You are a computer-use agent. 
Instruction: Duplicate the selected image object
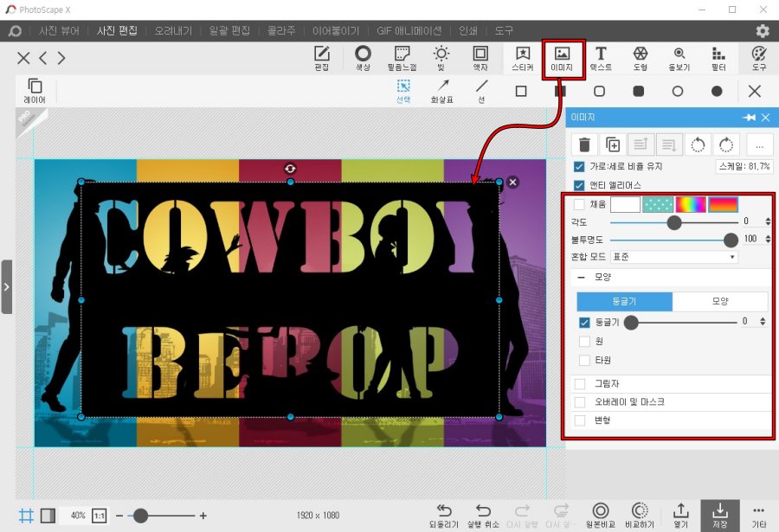(x=613, y=144)
